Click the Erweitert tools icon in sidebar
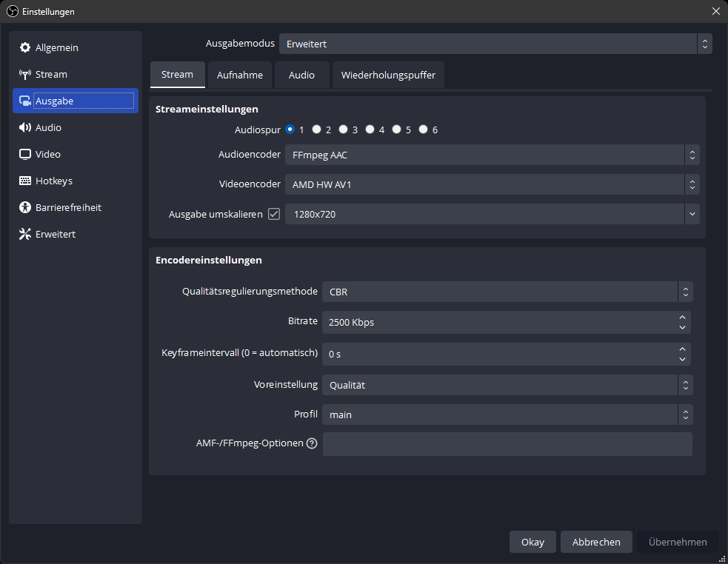728x564 pixels. tap(25, 234)
